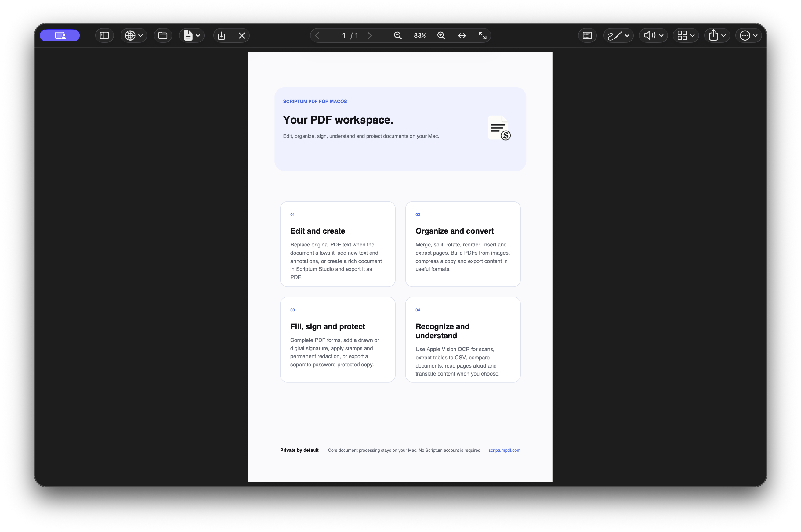Open the read aloud speaker dropdown

pos(653,35)
